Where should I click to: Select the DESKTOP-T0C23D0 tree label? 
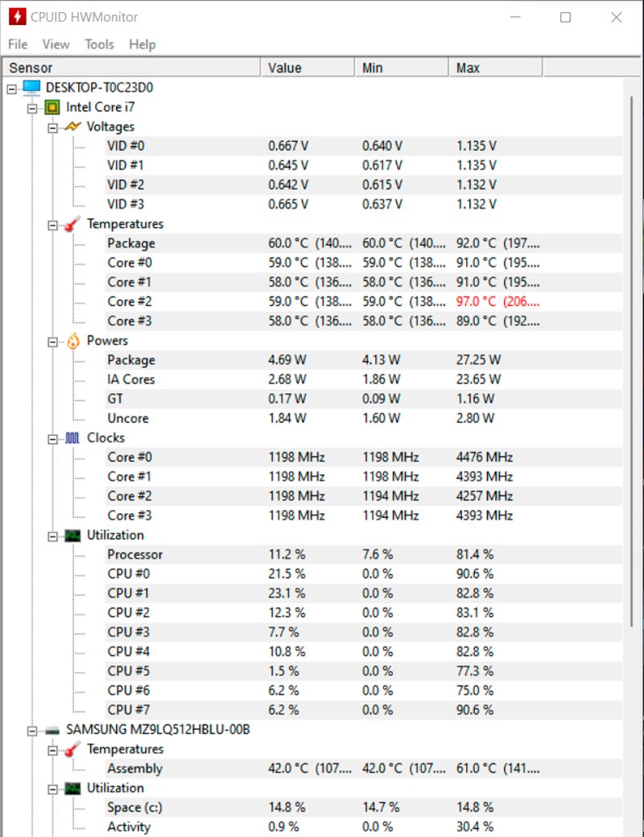[99, 87]
